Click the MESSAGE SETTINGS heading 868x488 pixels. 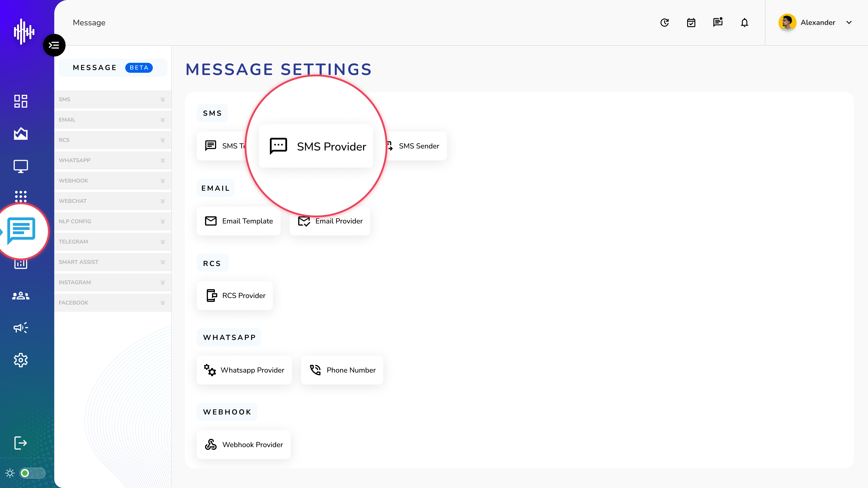click(278, 69)
